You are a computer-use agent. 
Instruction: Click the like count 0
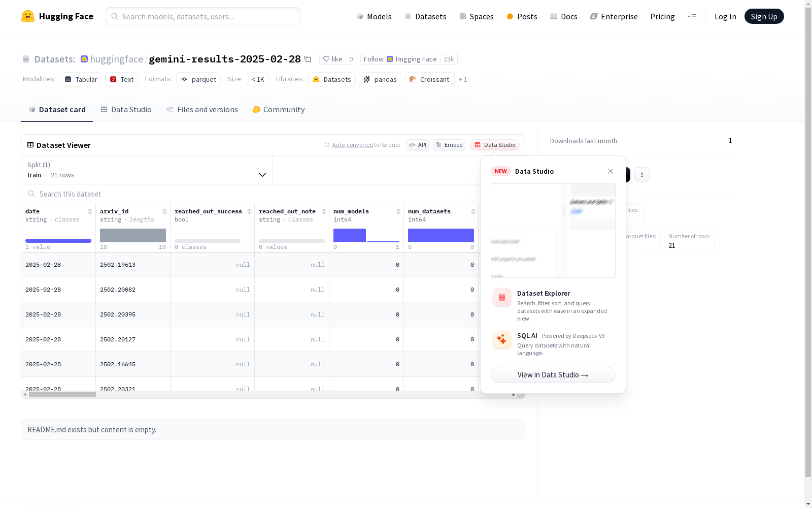coord(351,59)
